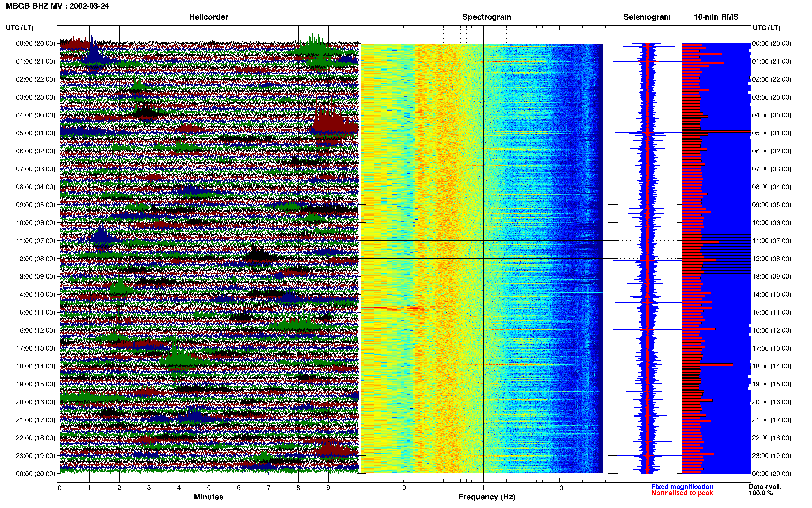Click the left '05:00 (01:00)' time label

[36, 133]
